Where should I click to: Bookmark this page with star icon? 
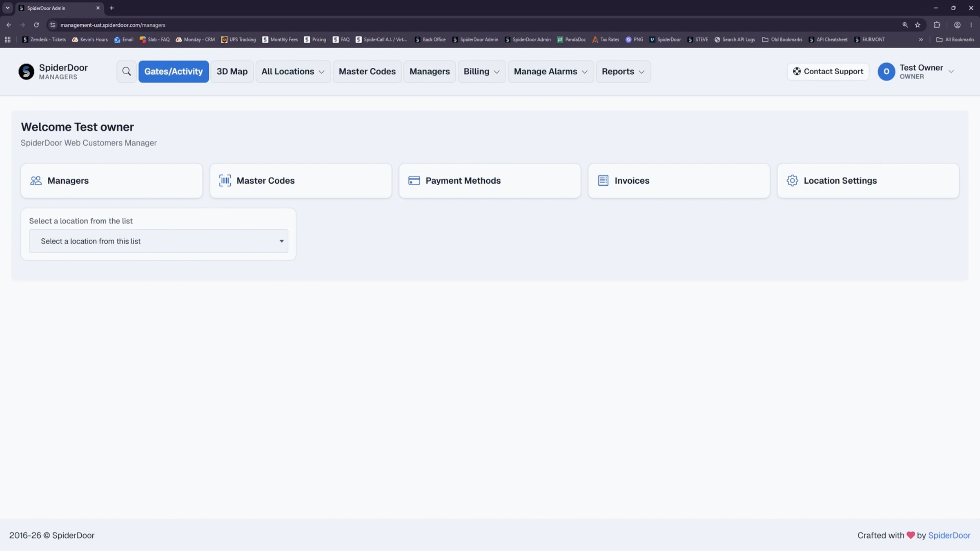pos(918,25)
